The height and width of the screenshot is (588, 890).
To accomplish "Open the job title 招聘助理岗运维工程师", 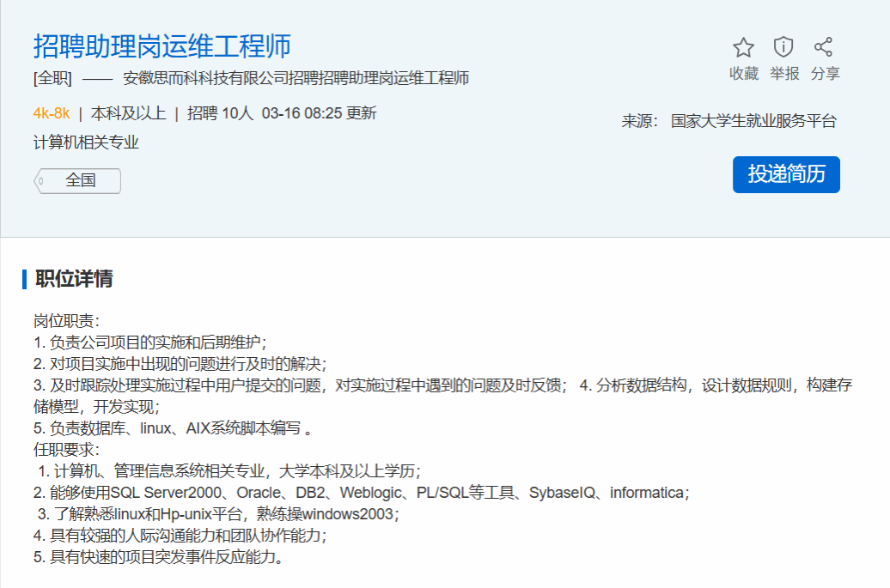I will (162, 45).
